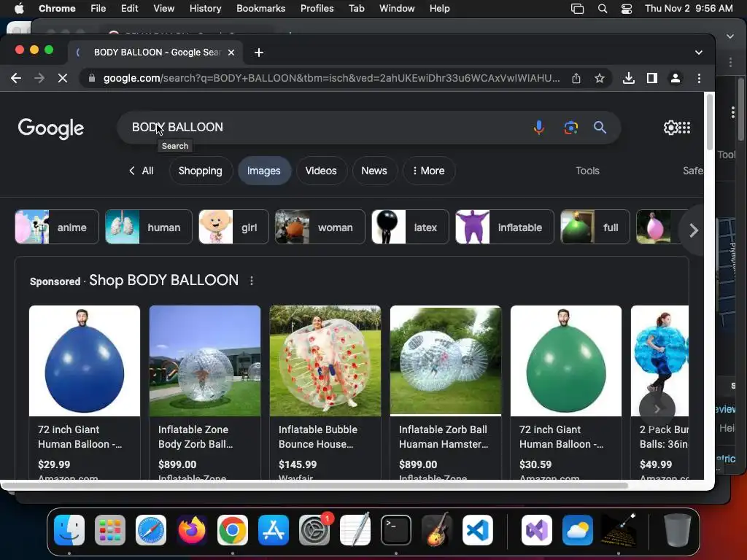
Task: Open the Profiles menu
Action: coord(317,9)
